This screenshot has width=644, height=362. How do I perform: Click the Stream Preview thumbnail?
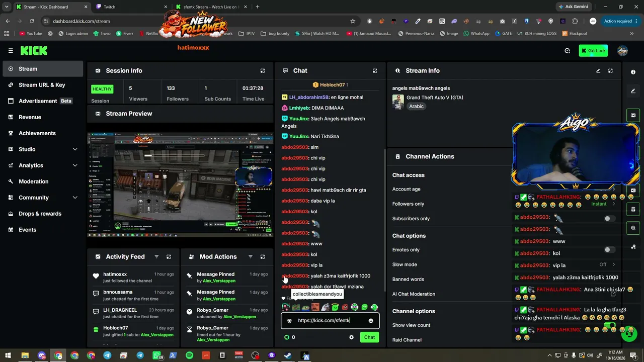tap(180, 185)
